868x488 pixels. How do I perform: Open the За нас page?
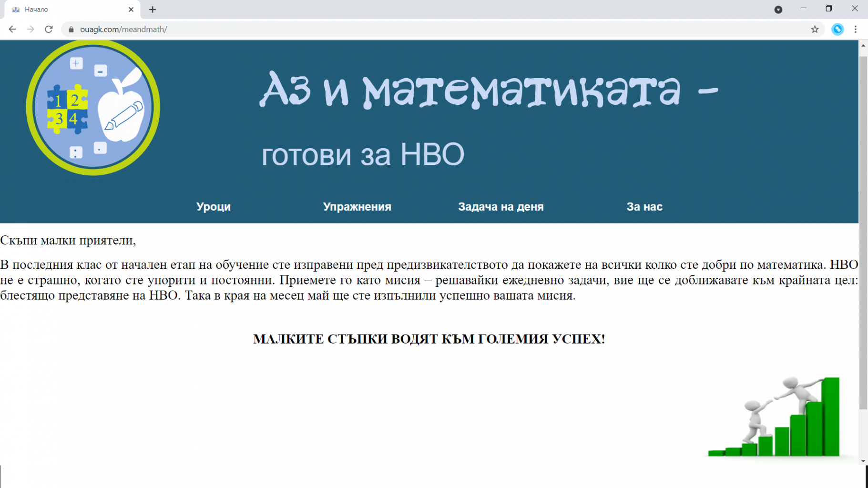644,206
